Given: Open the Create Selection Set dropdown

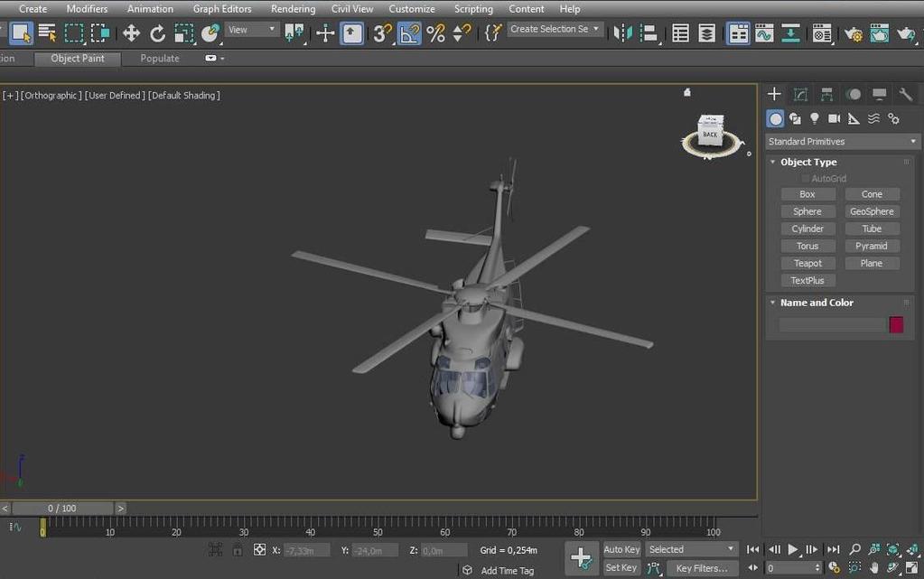Looking at the screenshot, I should pos(554,29).
